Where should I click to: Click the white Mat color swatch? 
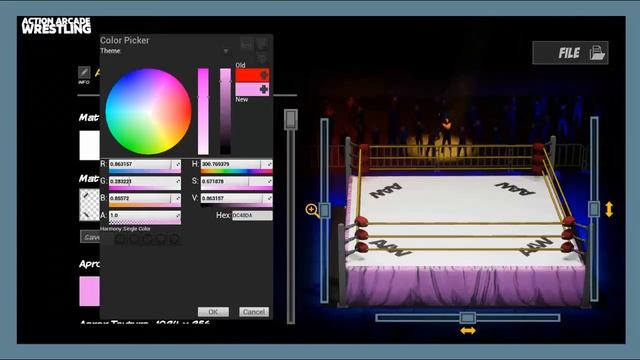click(x=89, y=145)
